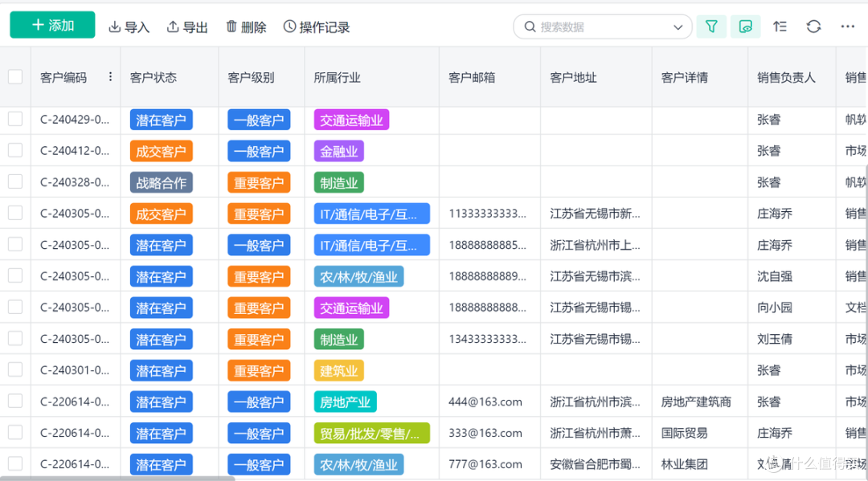
Task: Open the sort order icon
Action: click(780, 26)
